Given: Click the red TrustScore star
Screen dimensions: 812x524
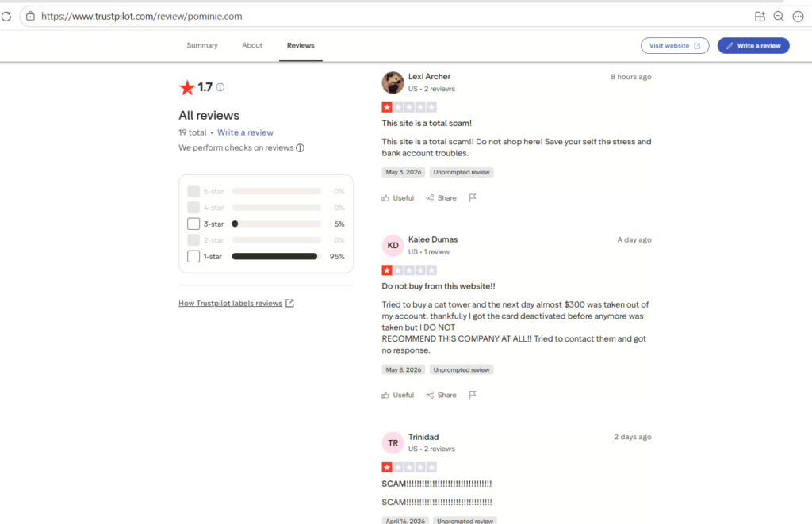Looking at the screenshot, I should point(187,87).
